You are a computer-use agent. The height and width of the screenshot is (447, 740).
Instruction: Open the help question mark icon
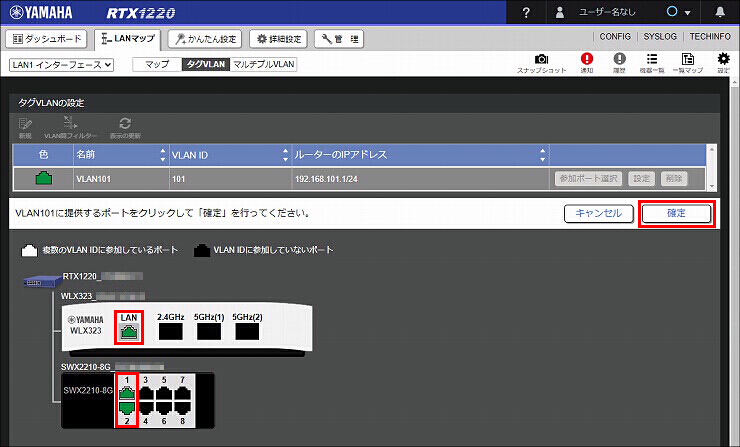(526, 13)
